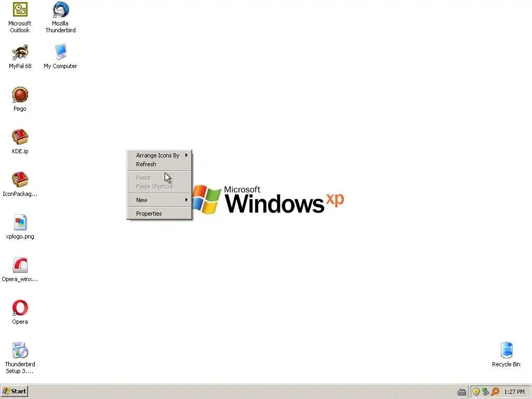532x399 pixels.
Task: Choose Refresh from the context menu
Action: pyautogui.click(x=159, y=164)
